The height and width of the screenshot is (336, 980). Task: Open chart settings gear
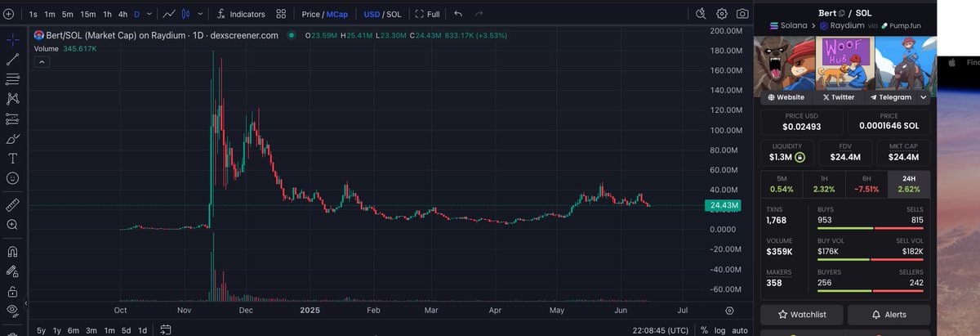click(722, 14)
